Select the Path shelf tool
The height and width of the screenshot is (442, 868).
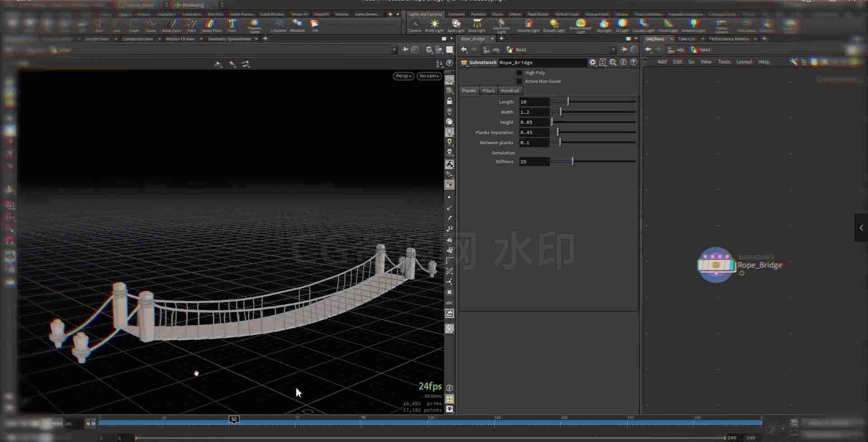click(x=191, y=26)
